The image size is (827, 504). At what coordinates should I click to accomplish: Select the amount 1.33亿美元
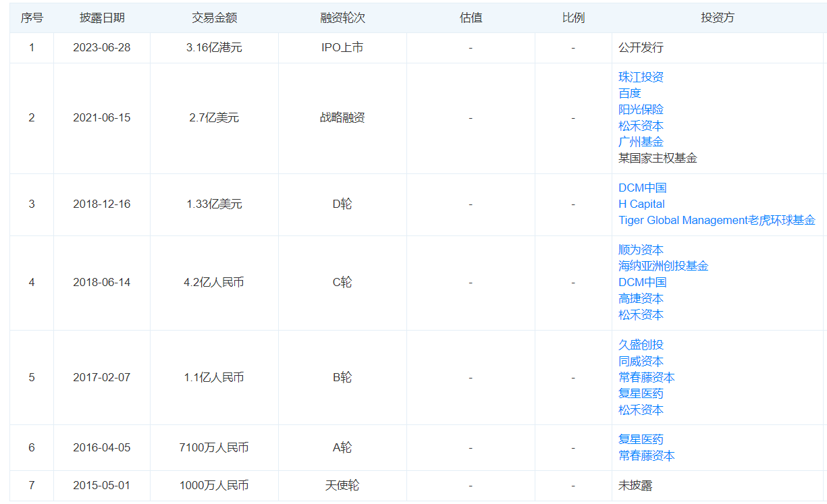coord(214,204)
